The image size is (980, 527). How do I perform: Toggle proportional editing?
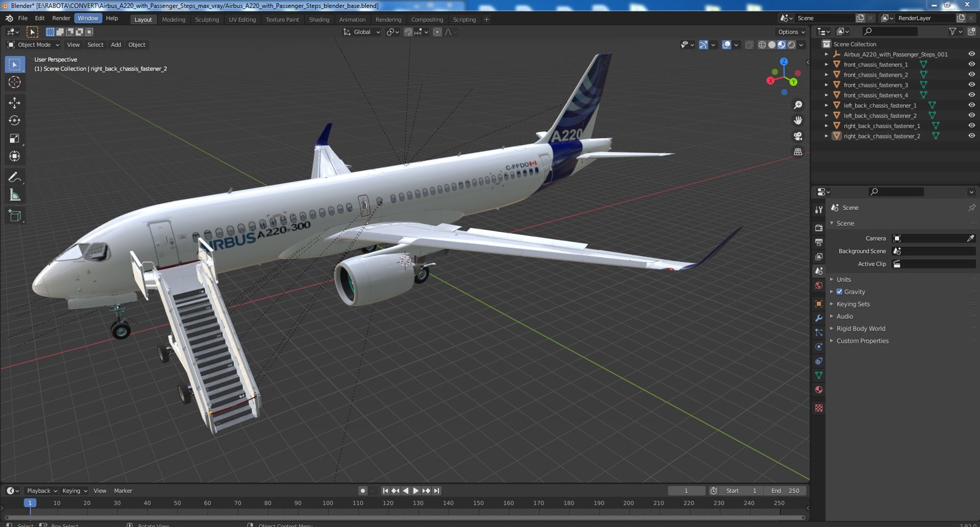click(437, 32)
